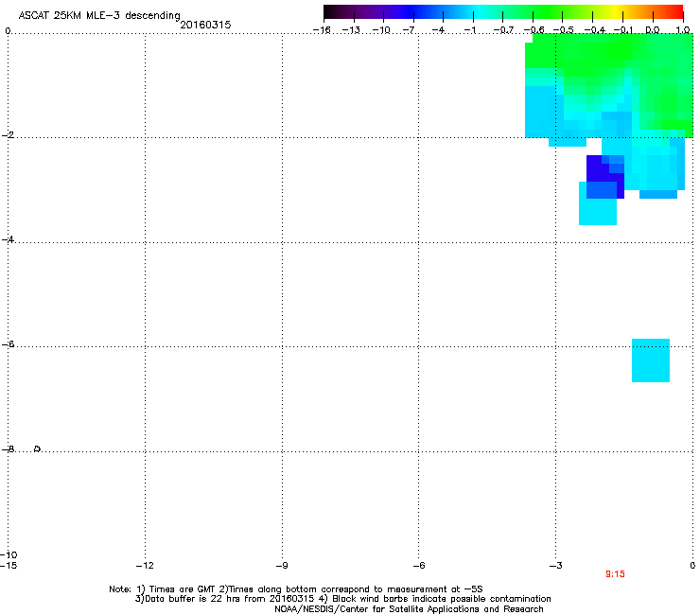Click the colorbar label "-0.1"
Viewport: 700px width, 615px height.
[622, 30]
